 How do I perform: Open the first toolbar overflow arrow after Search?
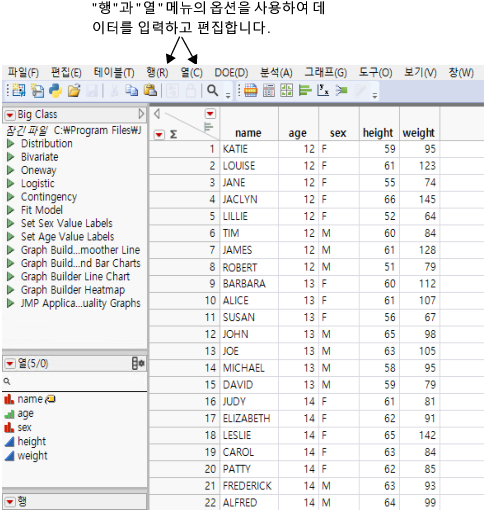point(228,95)
